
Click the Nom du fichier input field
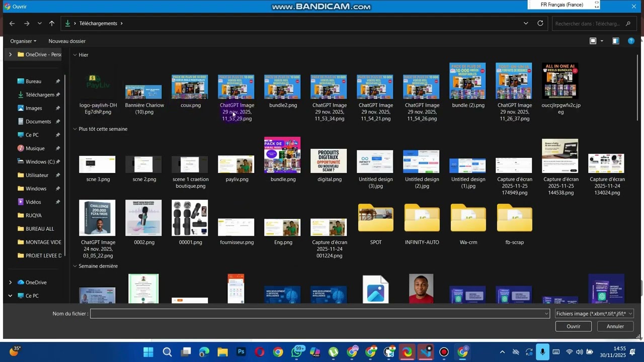point(320,314)
